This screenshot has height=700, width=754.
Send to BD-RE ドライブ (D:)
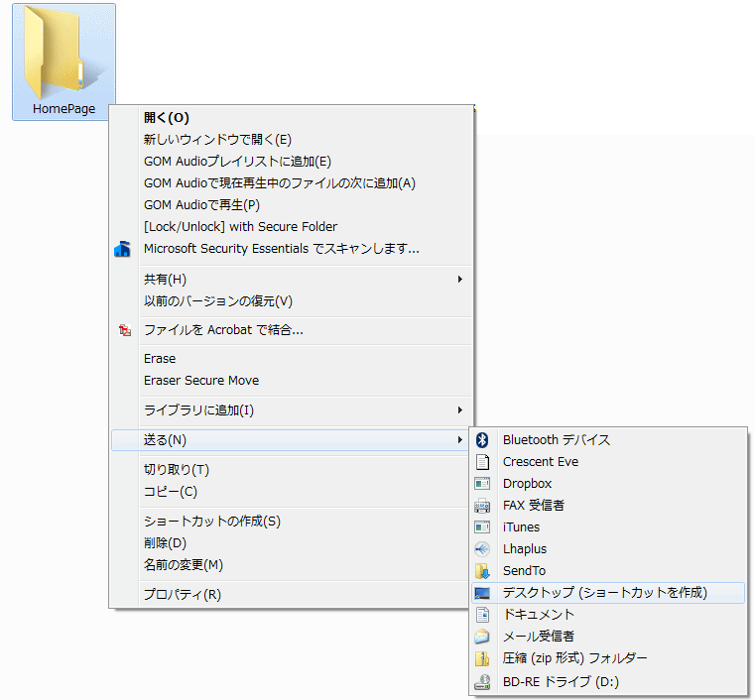[608, 682]
